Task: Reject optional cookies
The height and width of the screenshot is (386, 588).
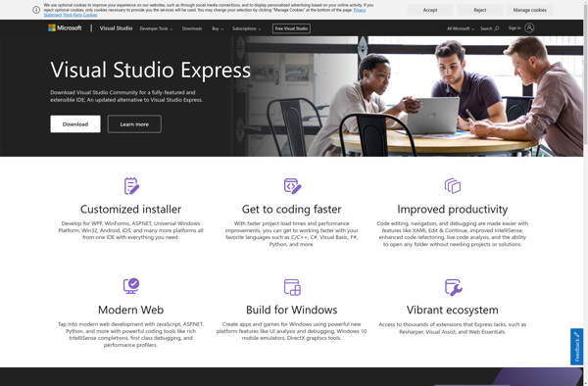Action: coord(480,10)
